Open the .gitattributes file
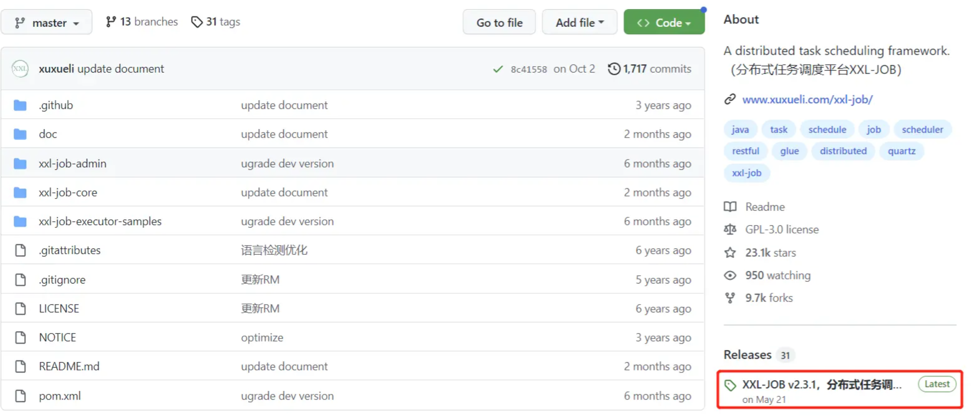980x419 pixels. 70,250
